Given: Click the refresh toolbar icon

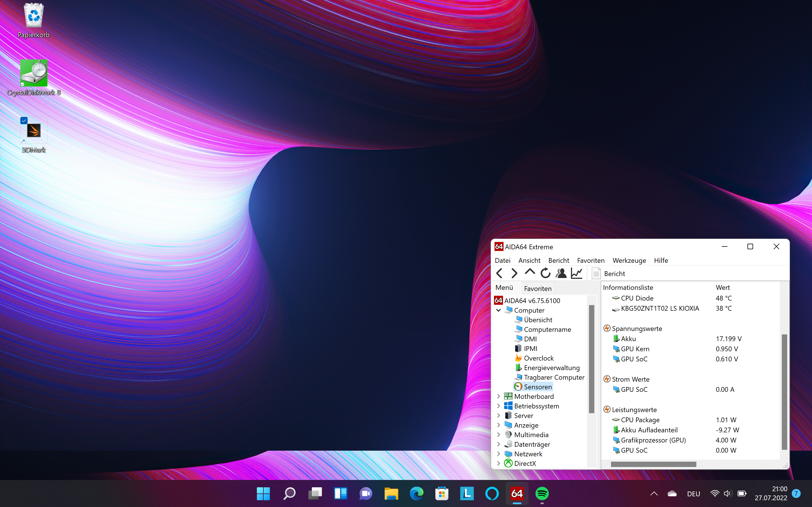Looking at the screenshot, I should coord(545,273).
